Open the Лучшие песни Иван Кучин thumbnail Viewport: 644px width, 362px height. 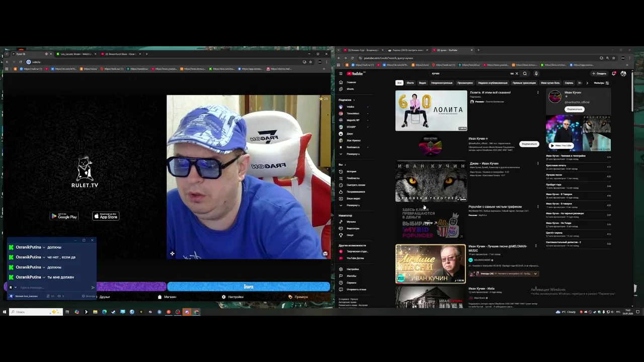pos(431,264)
